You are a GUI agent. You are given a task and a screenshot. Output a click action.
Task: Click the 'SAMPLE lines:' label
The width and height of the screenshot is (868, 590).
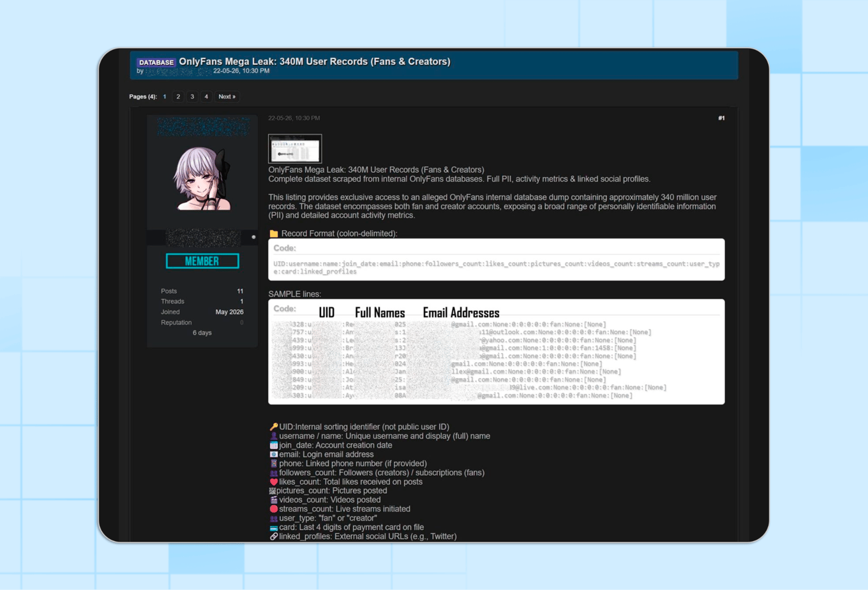click(x=294, y=294)
